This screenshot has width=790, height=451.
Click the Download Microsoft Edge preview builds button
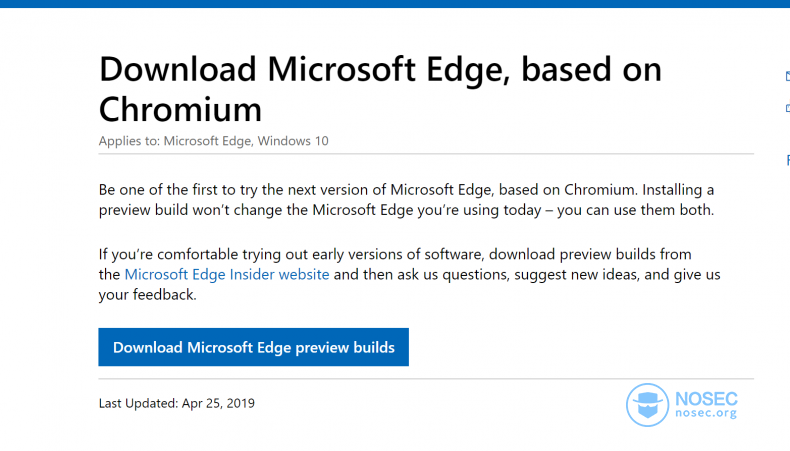[x=253, y=347]
